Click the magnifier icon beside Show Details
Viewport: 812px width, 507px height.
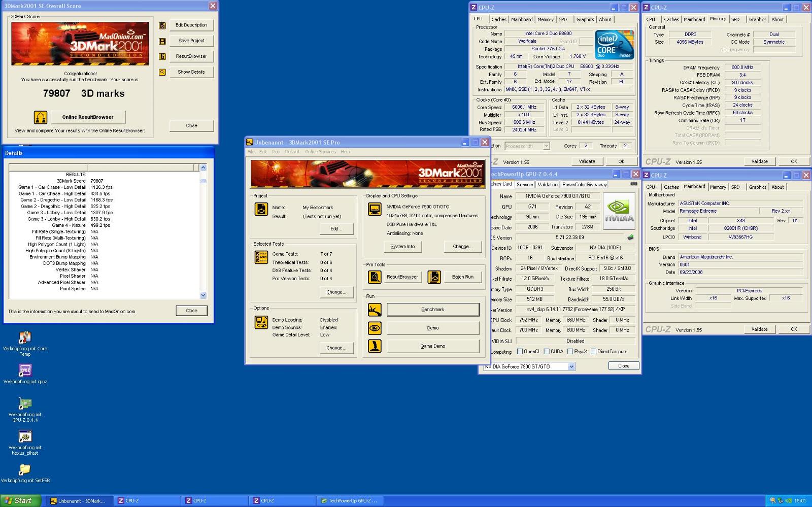162,72
